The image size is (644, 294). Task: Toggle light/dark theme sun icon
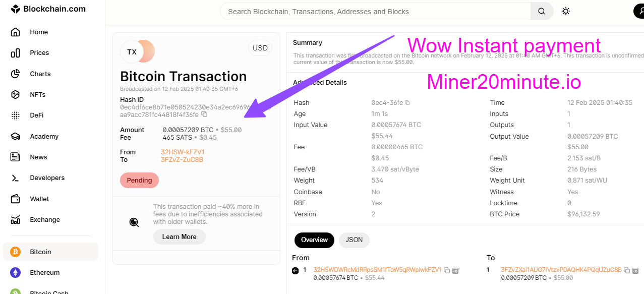tap(566, 11)
